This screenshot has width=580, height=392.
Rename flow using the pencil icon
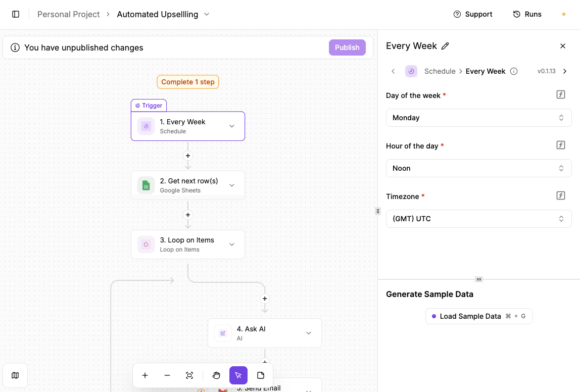tap(445, 46)
